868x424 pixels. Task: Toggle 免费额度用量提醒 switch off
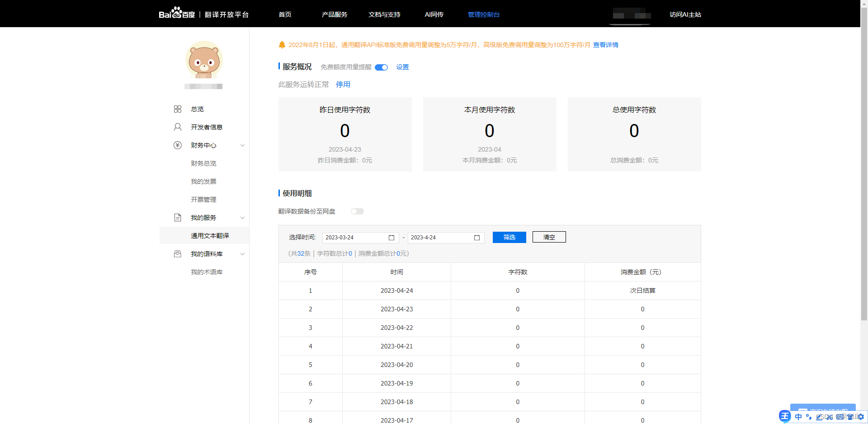(x=382, y=67)
